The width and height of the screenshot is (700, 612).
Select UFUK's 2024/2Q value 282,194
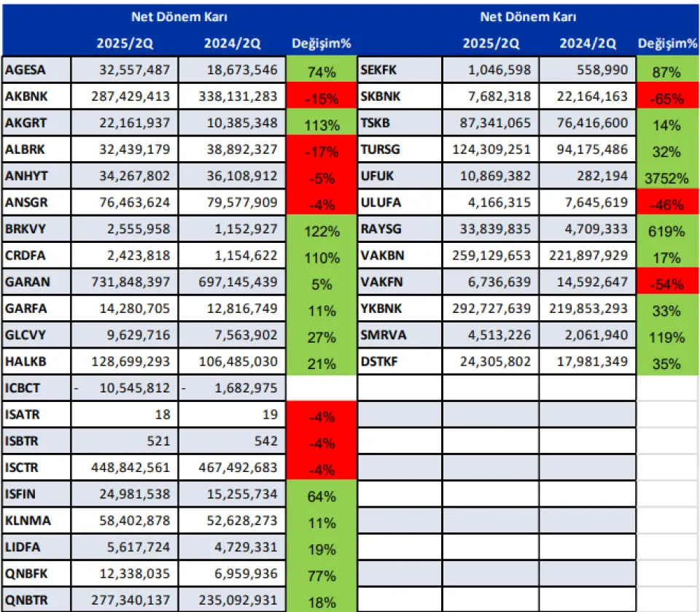[602, 176]
